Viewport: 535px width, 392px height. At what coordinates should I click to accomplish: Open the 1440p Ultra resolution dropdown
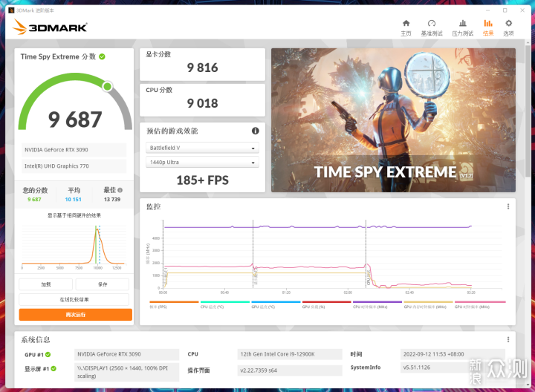click(x=202, y=163)
